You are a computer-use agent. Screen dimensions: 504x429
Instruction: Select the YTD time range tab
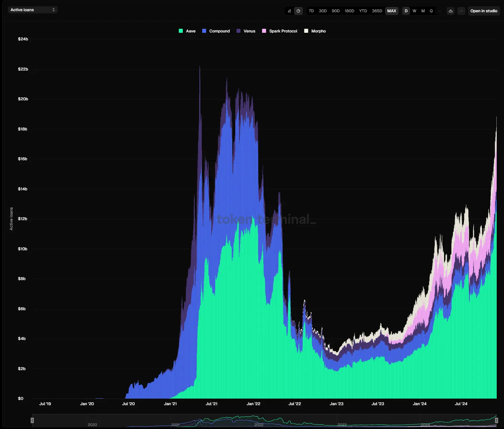pyautogui.click(x=363, y=11)
